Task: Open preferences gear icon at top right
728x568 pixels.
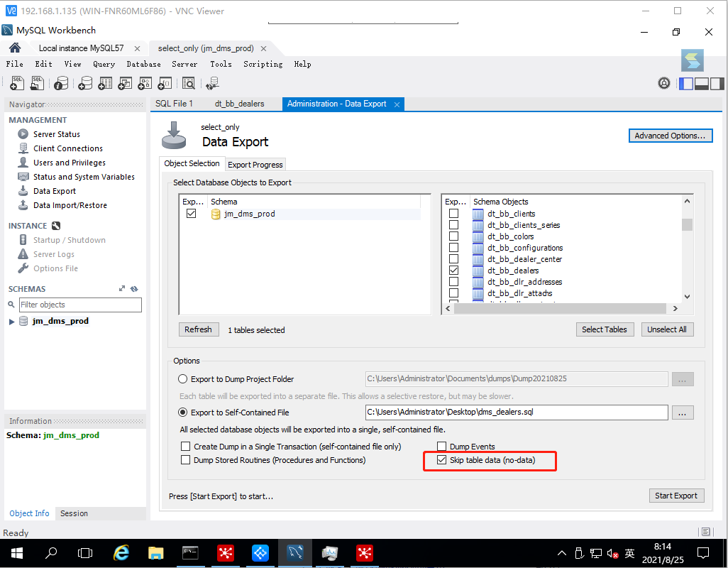Action: tap(664, 84)
